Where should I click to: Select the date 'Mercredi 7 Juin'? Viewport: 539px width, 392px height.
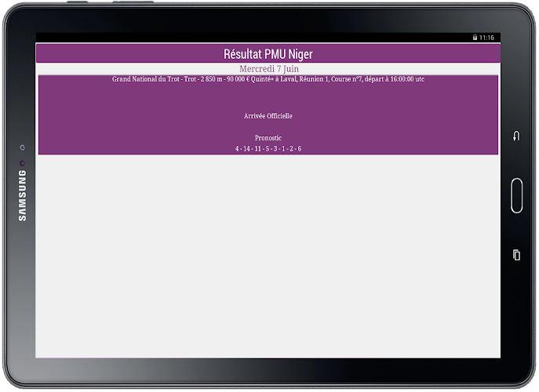269,69
